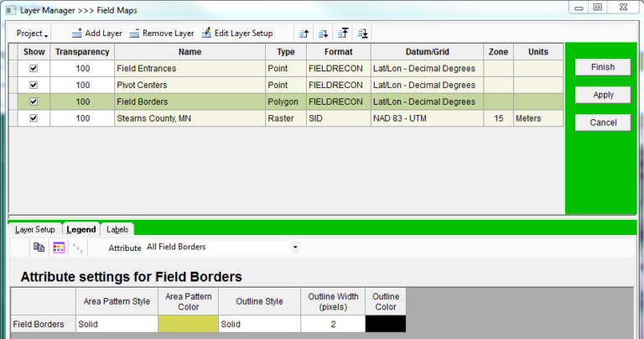Uncheck Show for Pivot Centers layer
The width and height of the screenshot is (644, 339).
pyautogui.click(x=34, y=85)
